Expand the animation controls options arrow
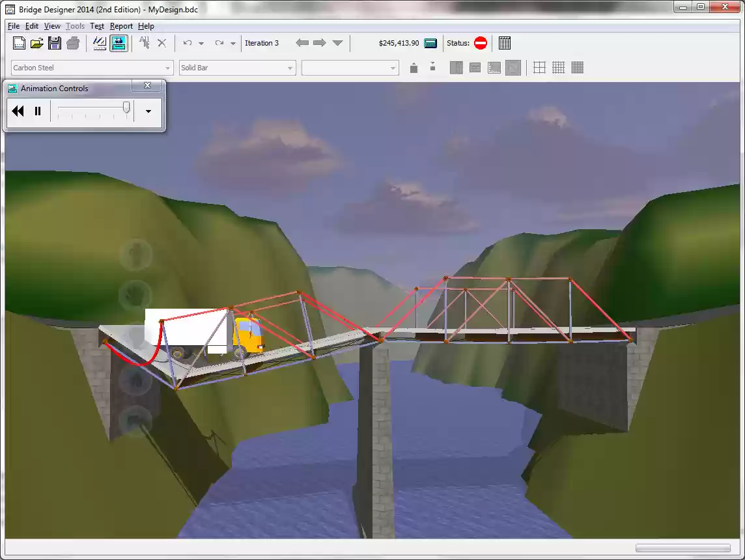The height and width of the screenshot is (560, 745). [x=148, y=111]
